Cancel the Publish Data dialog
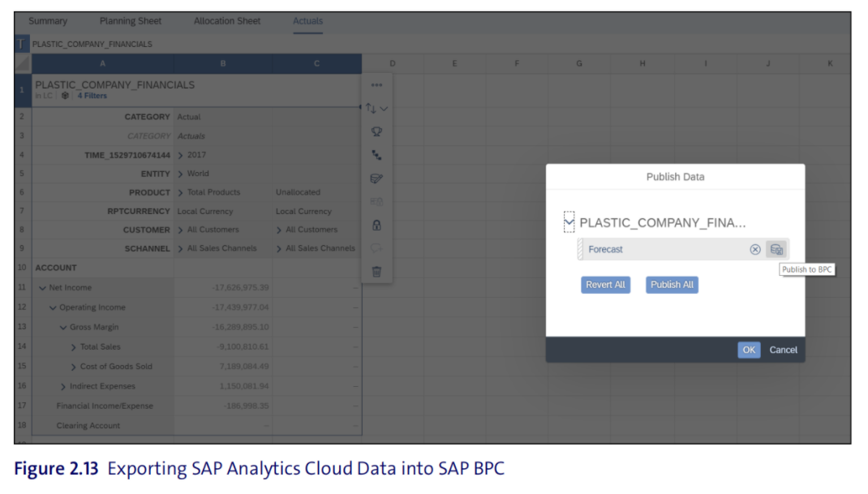Viewport: 868px width, 494px height. 784,350
